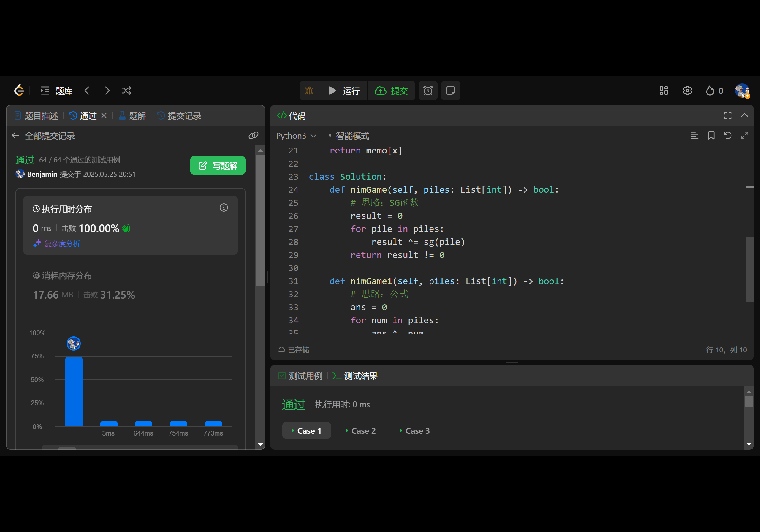Screen dimensions: 760x532
Task: Collapse the code panel chevron
Action: (745, 115)
